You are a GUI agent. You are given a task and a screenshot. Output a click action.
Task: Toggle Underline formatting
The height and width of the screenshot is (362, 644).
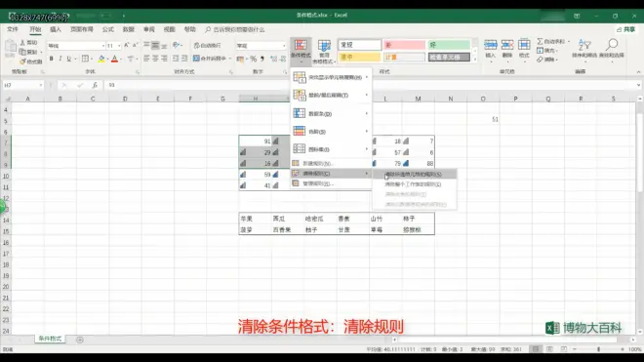pos(68,59)
